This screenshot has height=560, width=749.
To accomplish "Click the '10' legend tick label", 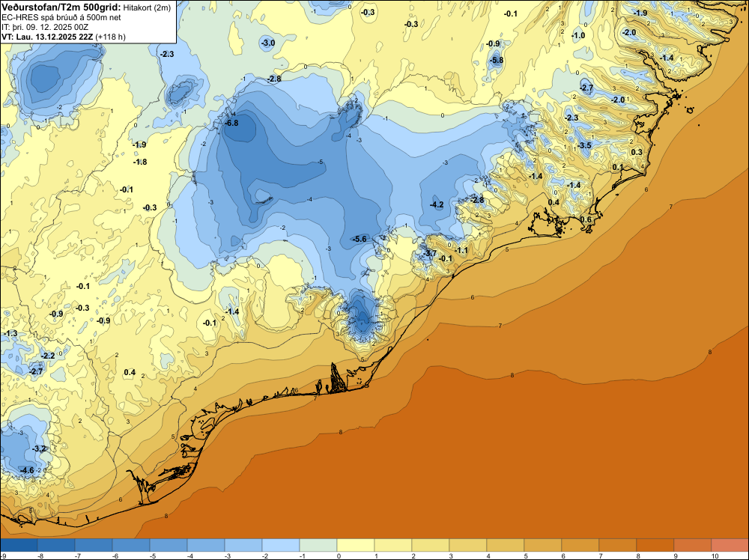I will (x=715, y=556).
